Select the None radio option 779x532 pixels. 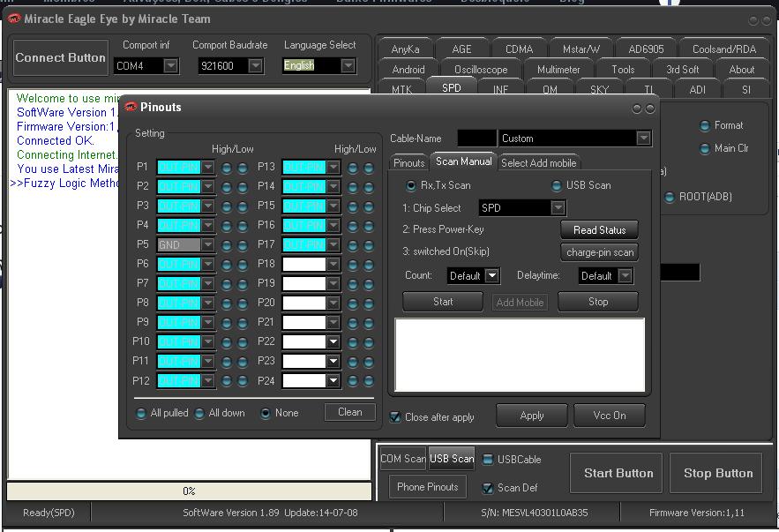click(x=266, y=413)
